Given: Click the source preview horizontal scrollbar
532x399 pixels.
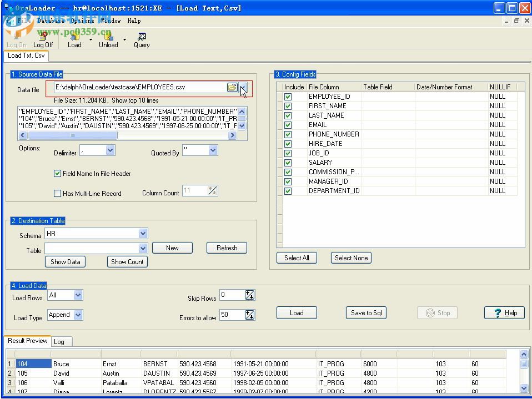Looking at the screenshot, I should tap(72, 135).
